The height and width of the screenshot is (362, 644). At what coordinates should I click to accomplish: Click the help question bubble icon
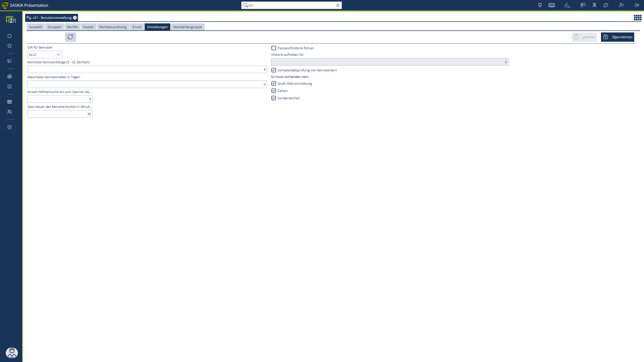(606, 5)
